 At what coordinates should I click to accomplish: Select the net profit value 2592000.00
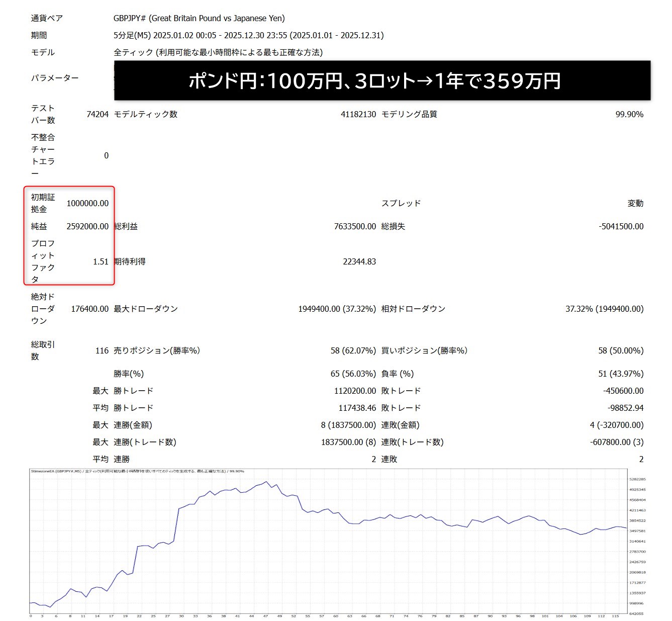pos(87,226)
